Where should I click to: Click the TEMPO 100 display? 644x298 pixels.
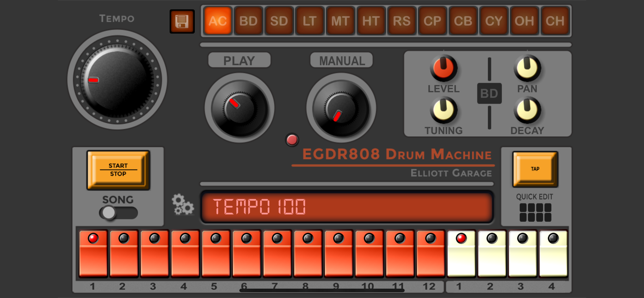(x=347, y=207)
